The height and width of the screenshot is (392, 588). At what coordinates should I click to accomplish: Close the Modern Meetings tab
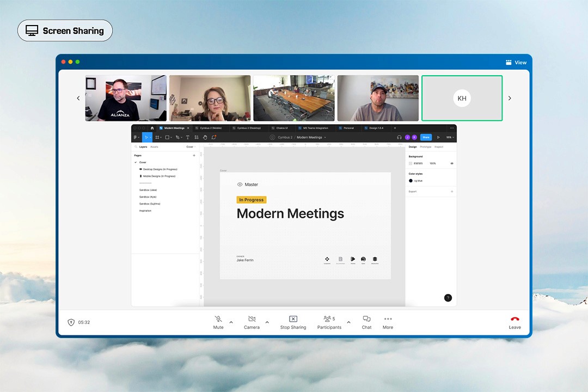(188, 128)
